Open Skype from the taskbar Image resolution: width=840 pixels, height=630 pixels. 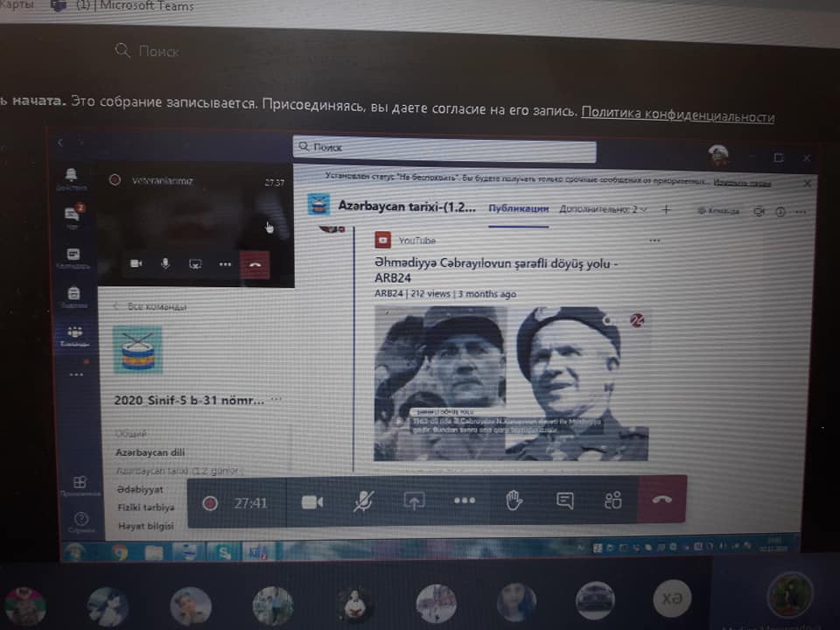click(x=224, y=551)
